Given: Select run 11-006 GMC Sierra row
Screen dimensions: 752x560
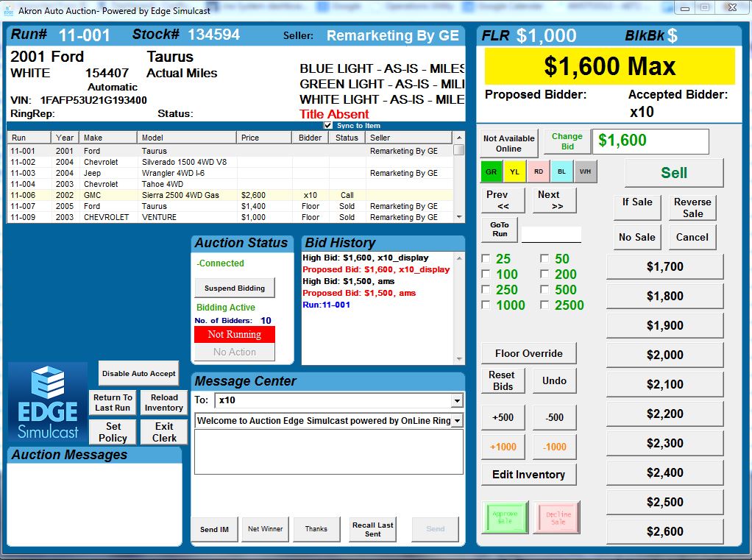Looking at the screenshot, I should tap(230, 195).
